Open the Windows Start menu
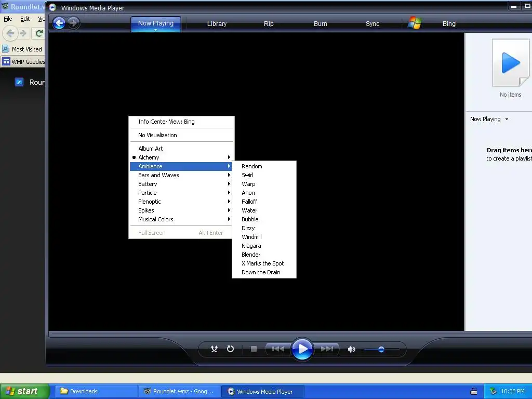This screenshot has width=532, height=399. pos(25,391)
